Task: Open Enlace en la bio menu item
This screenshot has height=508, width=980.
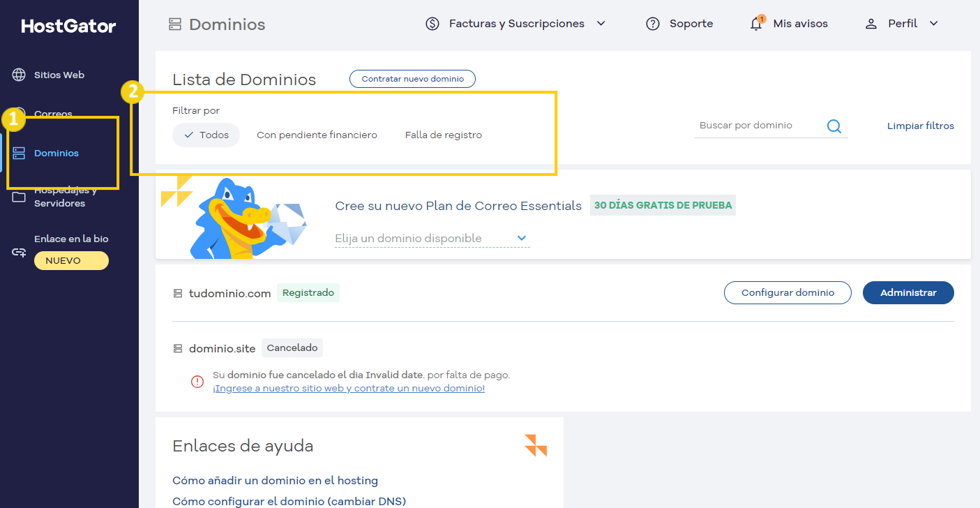Action: 71,239
